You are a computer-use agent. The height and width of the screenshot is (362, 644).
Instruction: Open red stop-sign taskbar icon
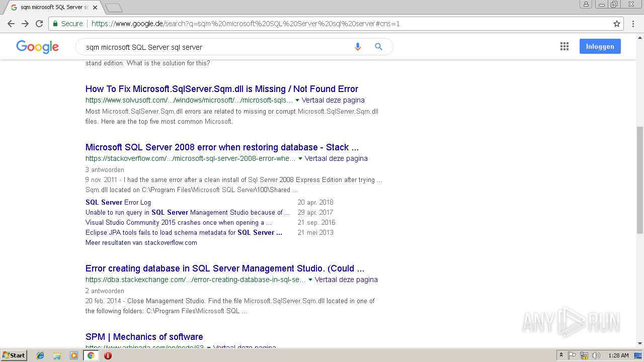pyautogui.click(x=108, y=355)
